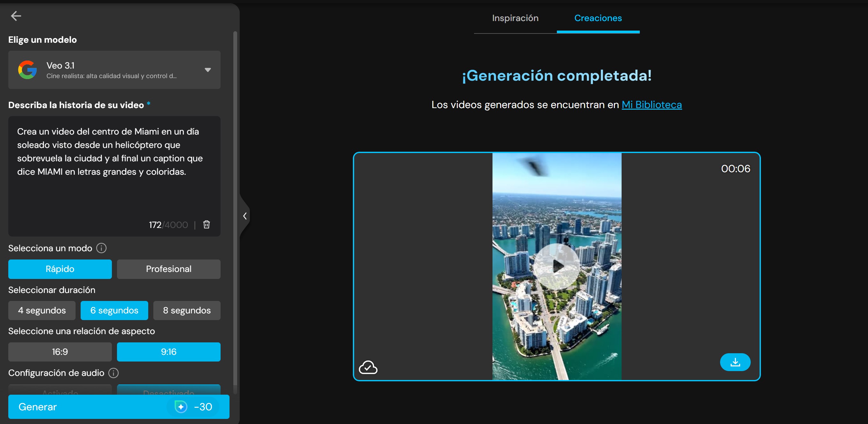Open the model selection dropdown
The width and height of the screenshot is (868, 424).
(x=208, y=70)
